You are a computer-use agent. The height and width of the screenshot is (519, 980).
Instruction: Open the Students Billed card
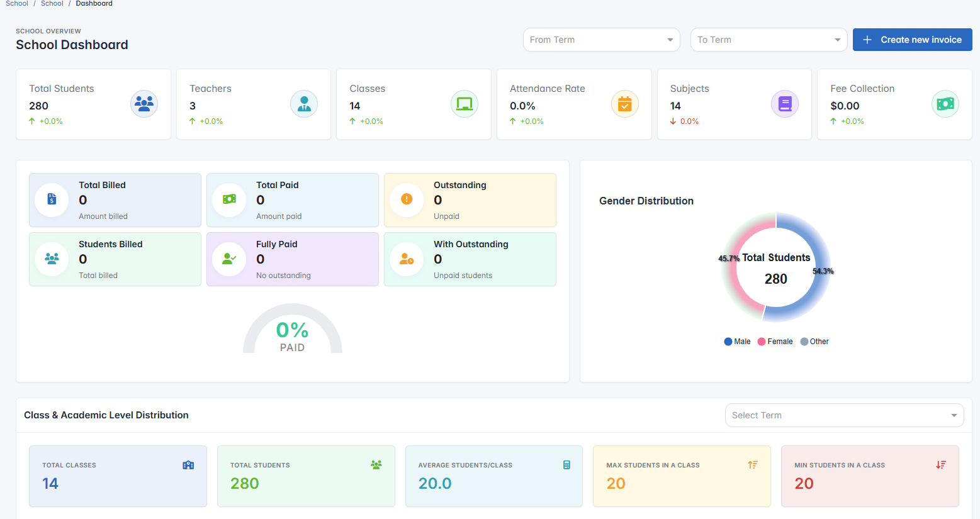click(115, 259)
